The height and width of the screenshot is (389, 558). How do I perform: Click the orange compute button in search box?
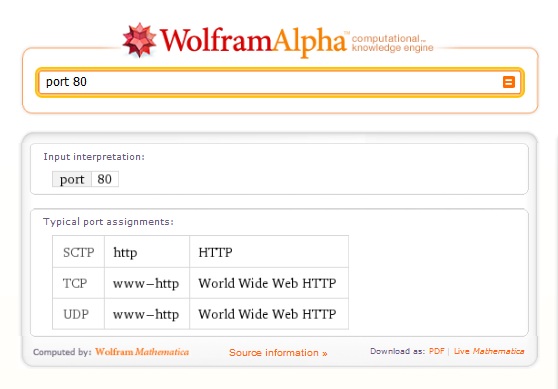click(x=509, y=82)
